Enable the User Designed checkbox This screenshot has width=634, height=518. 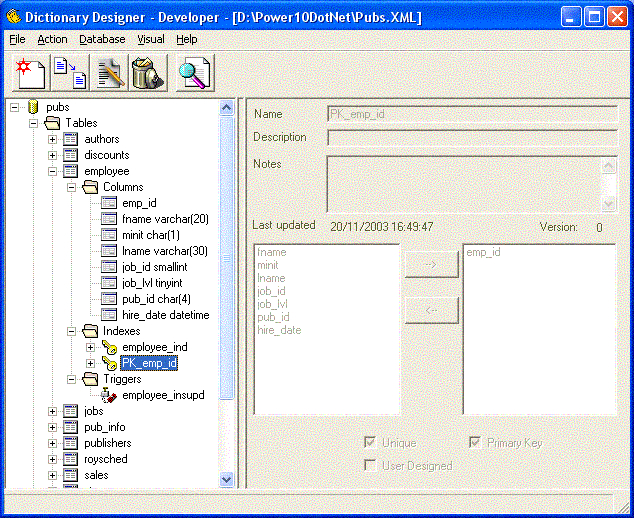pyautogui.click(x=370, y=465)
